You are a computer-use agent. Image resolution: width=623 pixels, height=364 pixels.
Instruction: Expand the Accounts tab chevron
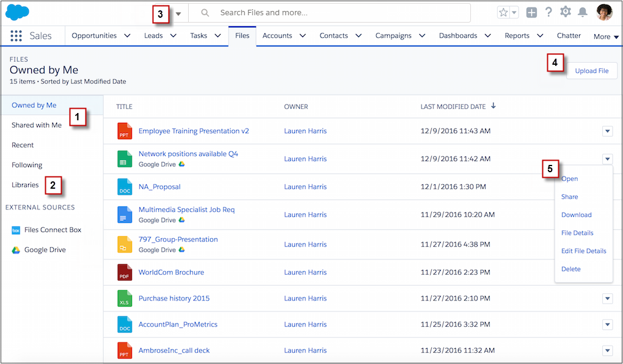click(303, 36)
